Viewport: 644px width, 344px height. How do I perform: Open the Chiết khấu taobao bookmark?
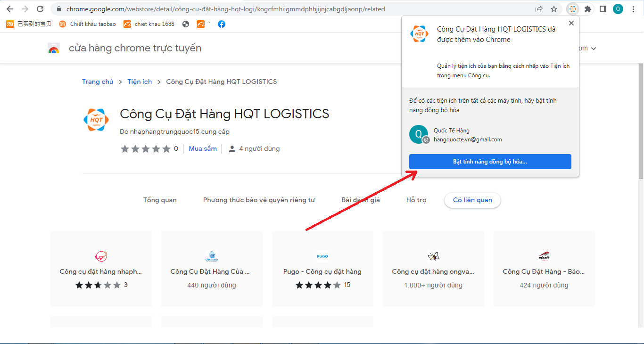tap(88, 24)
